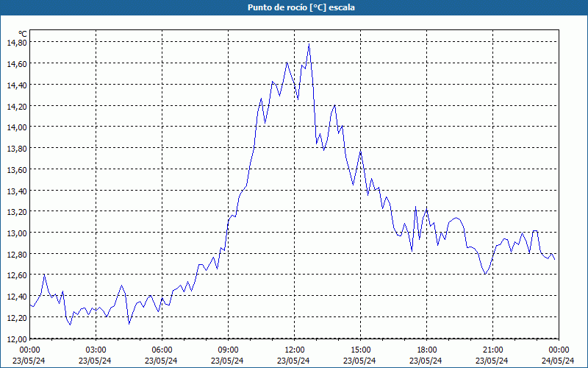The image size is (588, 368).
Task: Select the 14,80 y-axis value
Action: point(17,43)
